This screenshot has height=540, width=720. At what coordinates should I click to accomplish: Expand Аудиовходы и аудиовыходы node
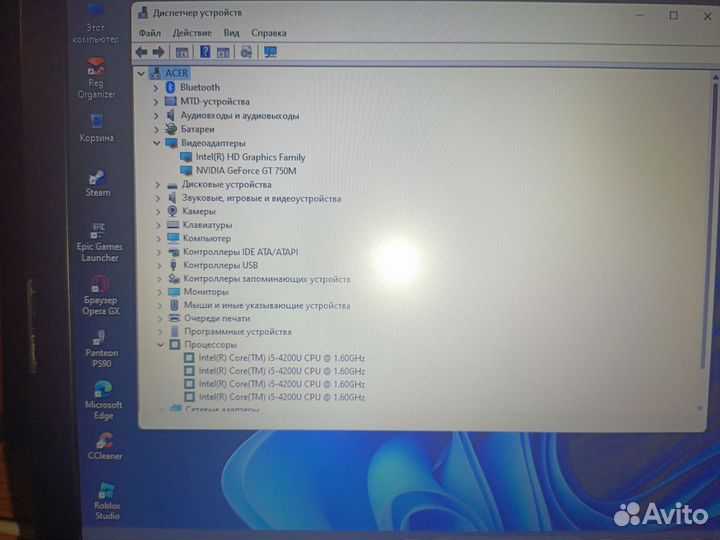click(156, 116)
